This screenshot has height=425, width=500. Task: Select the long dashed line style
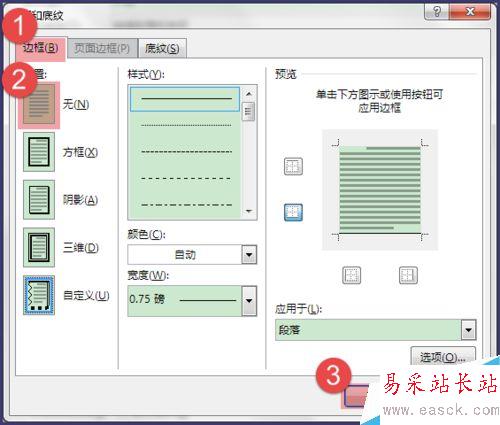(x=186, y=178)
